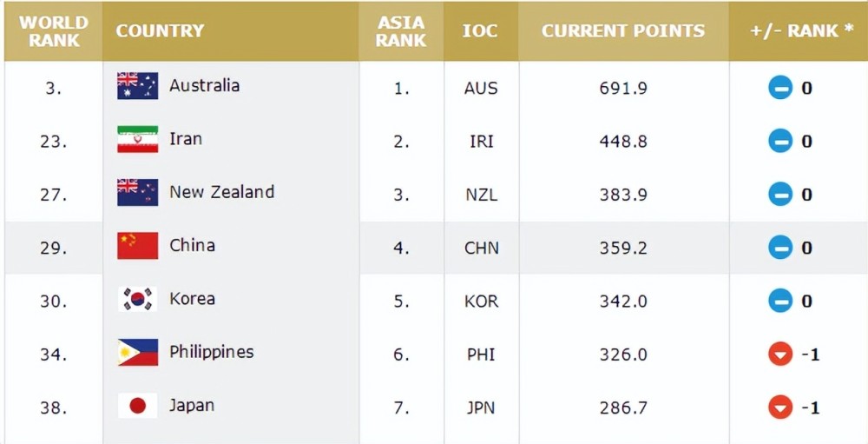Select the IOC code CHN cell
Viewport: 868px width, 444px height.
point(481,248)
